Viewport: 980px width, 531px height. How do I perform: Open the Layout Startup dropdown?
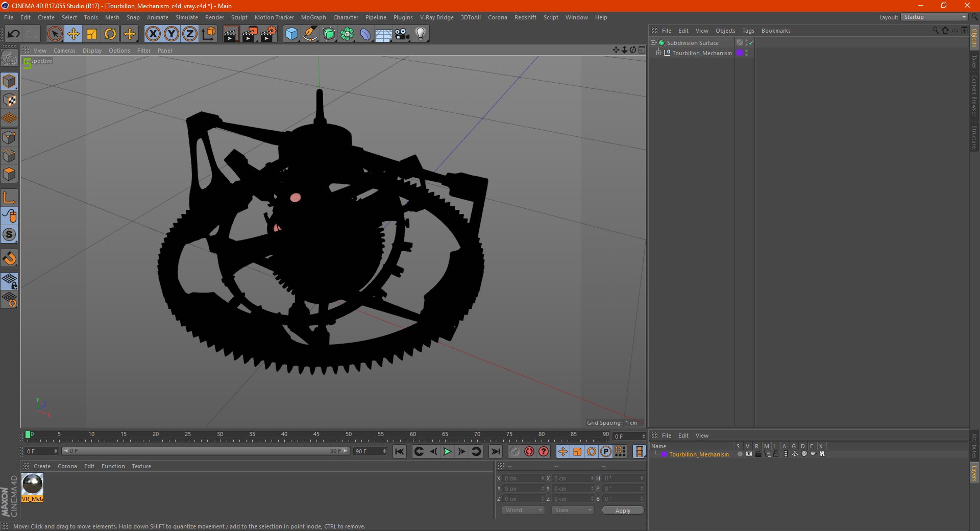click(x=935, y=17)
